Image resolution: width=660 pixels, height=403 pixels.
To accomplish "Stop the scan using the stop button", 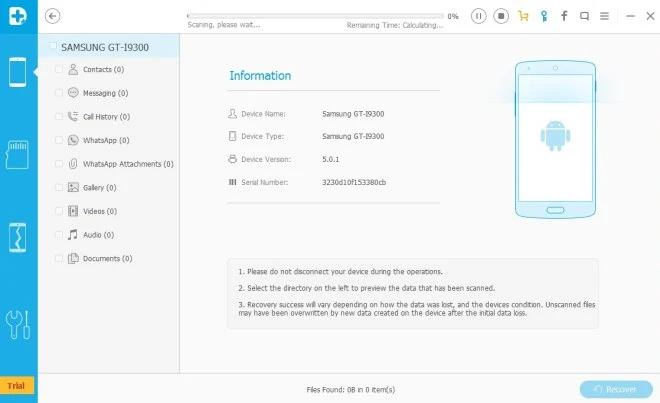I will tap(501, 16).
